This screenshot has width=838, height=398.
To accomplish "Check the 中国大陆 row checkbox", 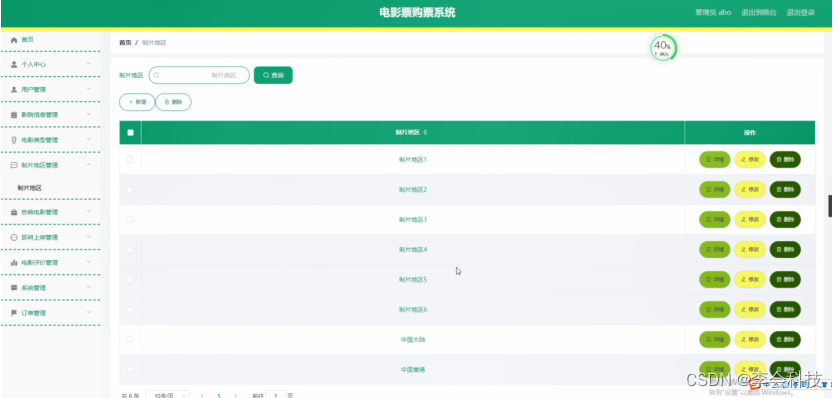I will (x=130, y=339).
